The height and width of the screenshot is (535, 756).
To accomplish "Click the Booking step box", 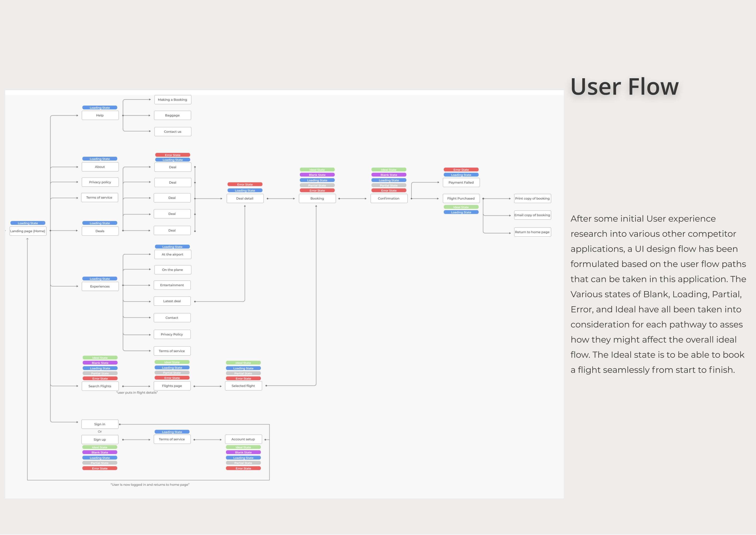I will coord(317,198).
